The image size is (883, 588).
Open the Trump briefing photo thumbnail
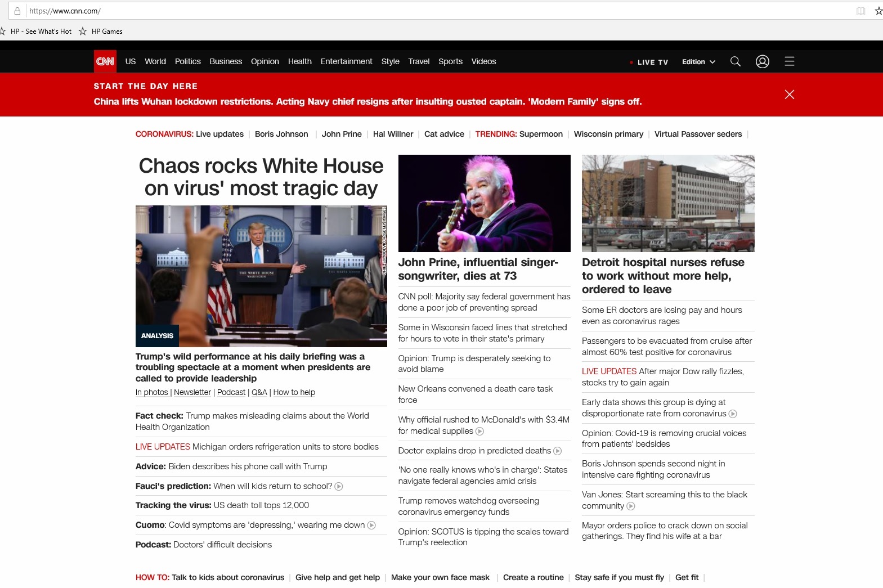click(261, 276)
